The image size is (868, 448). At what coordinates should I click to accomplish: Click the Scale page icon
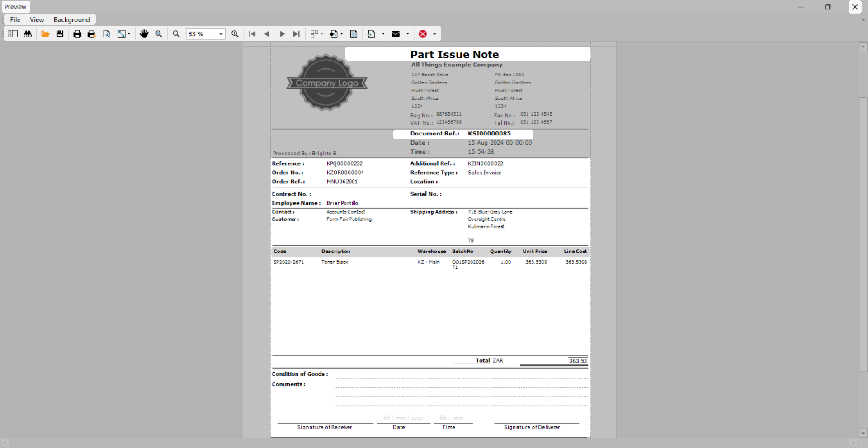(x=121, y=34)
